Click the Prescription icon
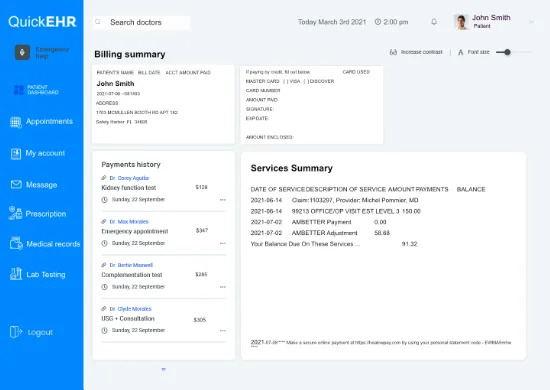Screen dimensions: 550x390 [15, 213]
